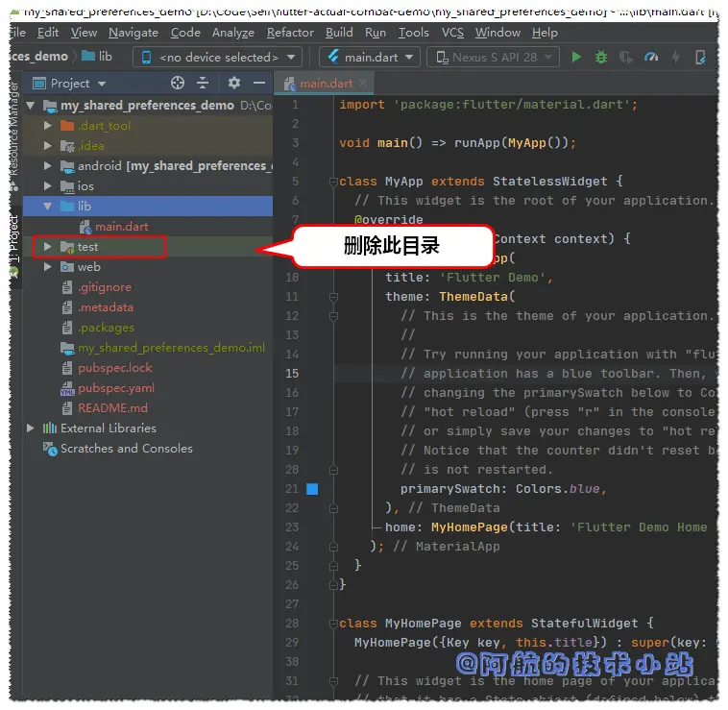The height and width of the screenshot is (710, 728).
Task: Click the lib breadcrumb in navigation bar
Action: click(98, 57)
